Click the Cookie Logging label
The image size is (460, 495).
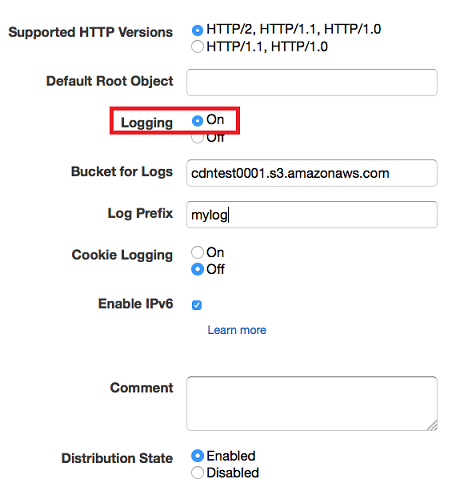coord(122,255)
